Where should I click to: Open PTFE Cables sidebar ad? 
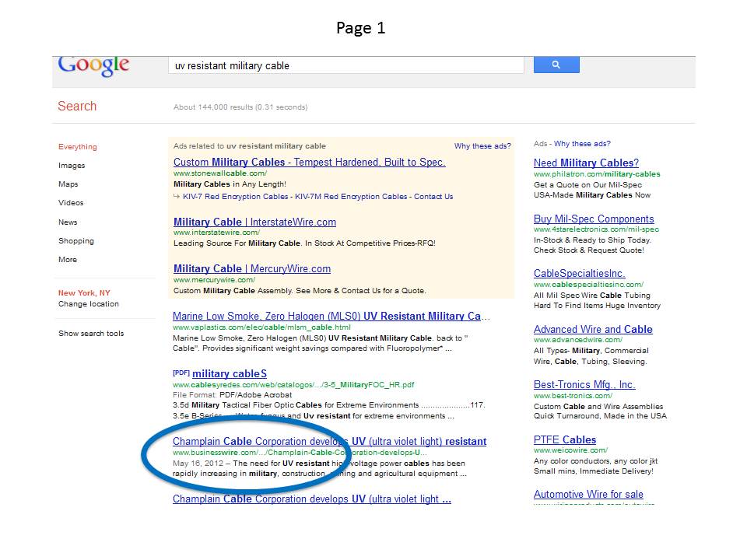(565, 440)
